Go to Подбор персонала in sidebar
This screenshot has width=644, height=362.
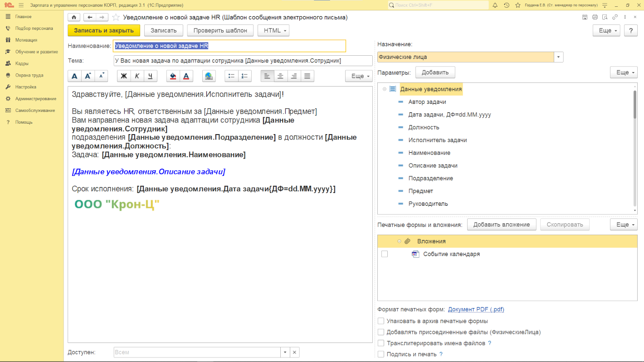34,28
